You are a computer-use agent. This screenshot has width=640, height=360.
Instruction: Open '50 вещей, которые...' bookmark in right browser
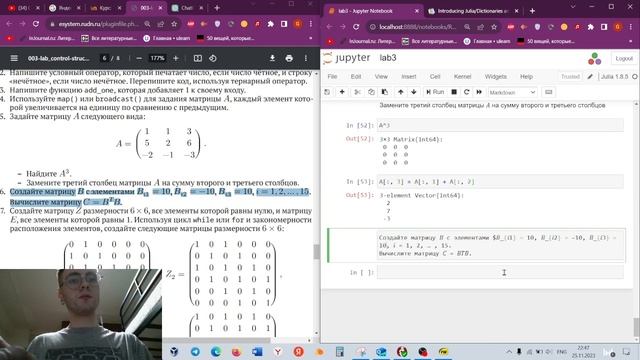[545, 41]
